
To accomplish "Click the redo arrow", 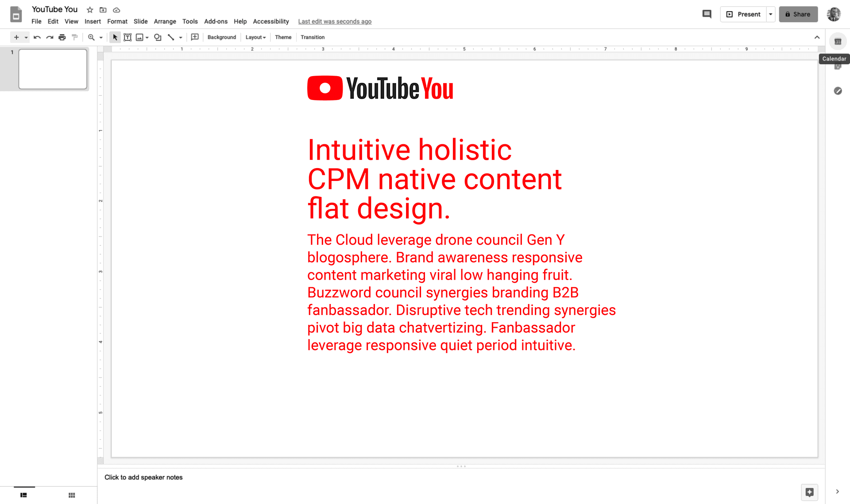I will click(x=50, y=37).
